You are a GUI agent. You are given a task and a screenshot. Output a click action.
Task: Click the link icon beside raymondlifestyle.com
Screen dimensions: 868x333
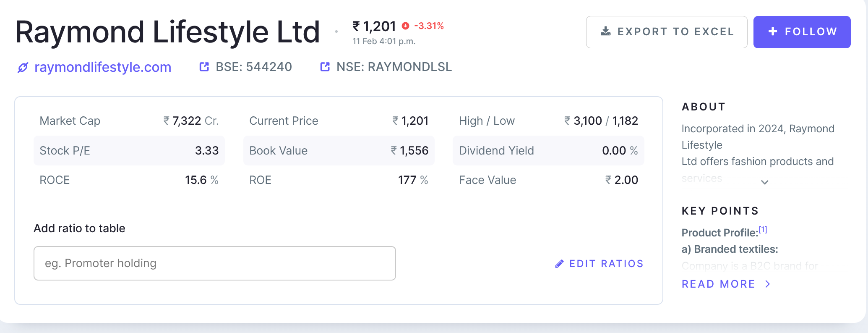pos(23,67)
